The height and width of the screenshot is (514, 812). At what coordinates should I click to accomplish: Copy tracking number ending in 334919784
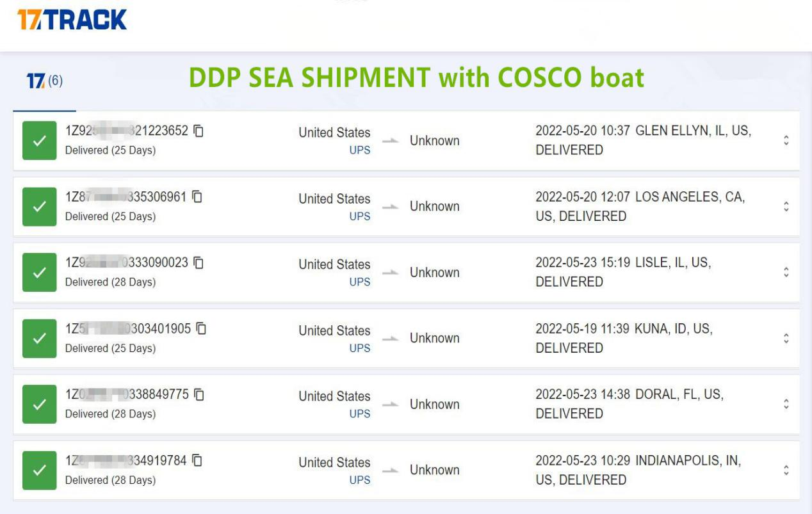198,460
